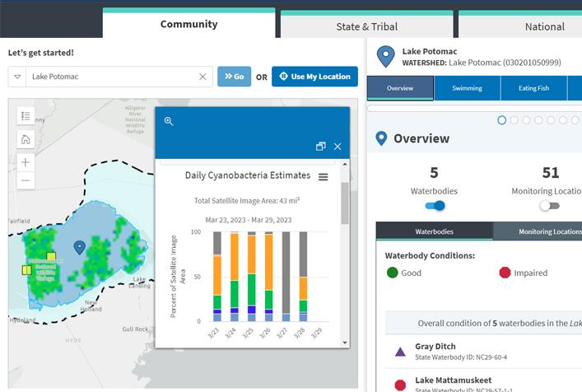582x392 pixels.
Task: Click the Use My Location button
Action: (314, 77)
